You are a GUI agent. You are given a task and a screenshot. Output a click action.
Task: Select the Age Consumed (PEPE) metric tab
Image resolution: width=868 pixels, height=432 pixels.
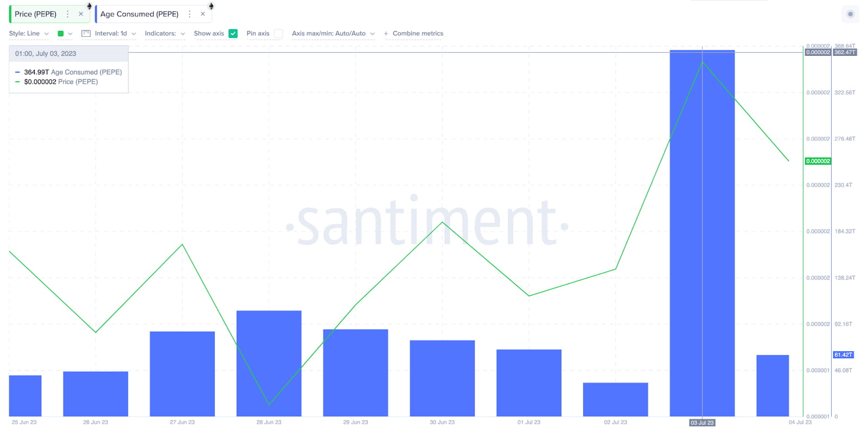(139, 14)
